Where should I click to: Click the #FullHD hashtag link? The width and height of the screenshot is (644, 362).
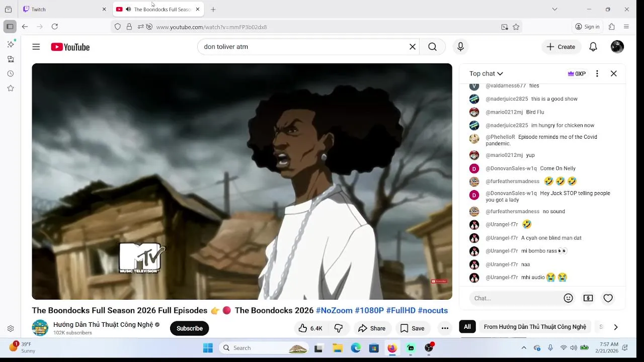pos(400,310)
